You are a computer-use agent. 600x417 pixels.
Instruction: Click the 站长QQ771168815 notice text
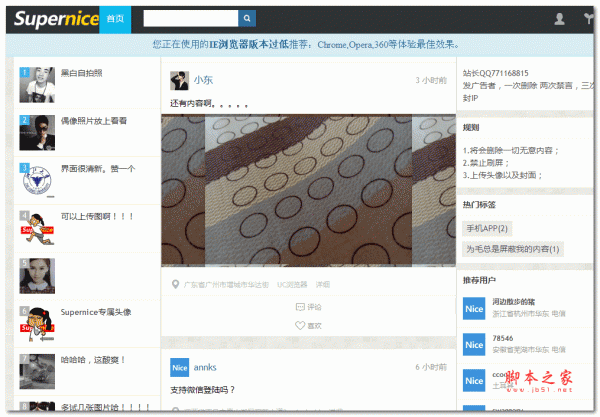pyautogui.click(x=496, y=73)
